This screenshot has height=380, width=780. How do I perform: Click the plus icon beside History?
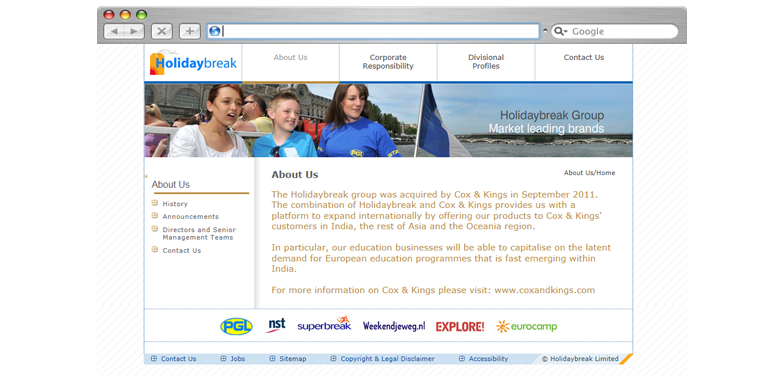[x=155, y=203]
